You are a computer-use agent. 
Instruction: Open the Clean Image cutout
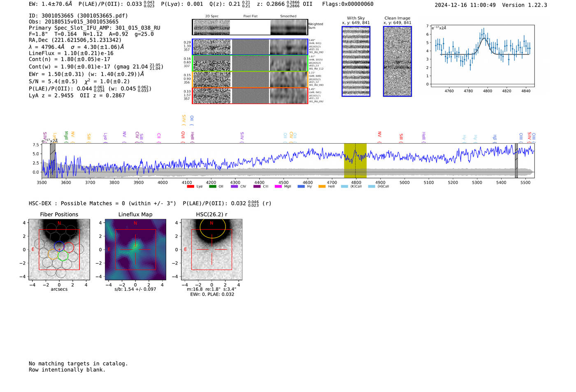coord(397,61)
